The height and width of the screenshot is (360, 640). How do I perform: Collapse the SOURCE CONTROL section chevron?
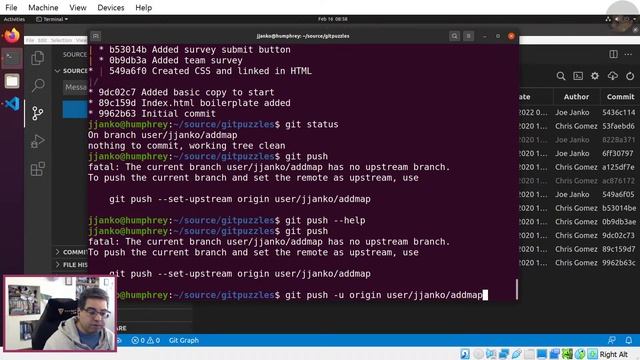click(58, 71)
